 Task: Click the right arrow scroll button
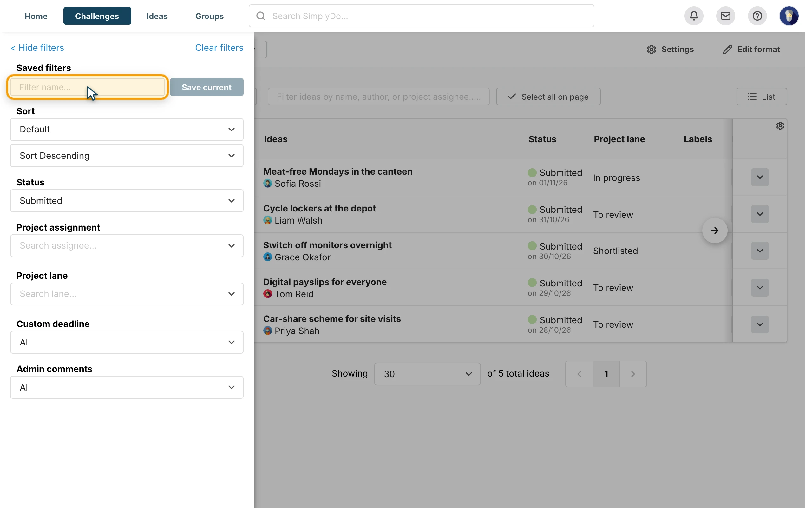point(715,231)
